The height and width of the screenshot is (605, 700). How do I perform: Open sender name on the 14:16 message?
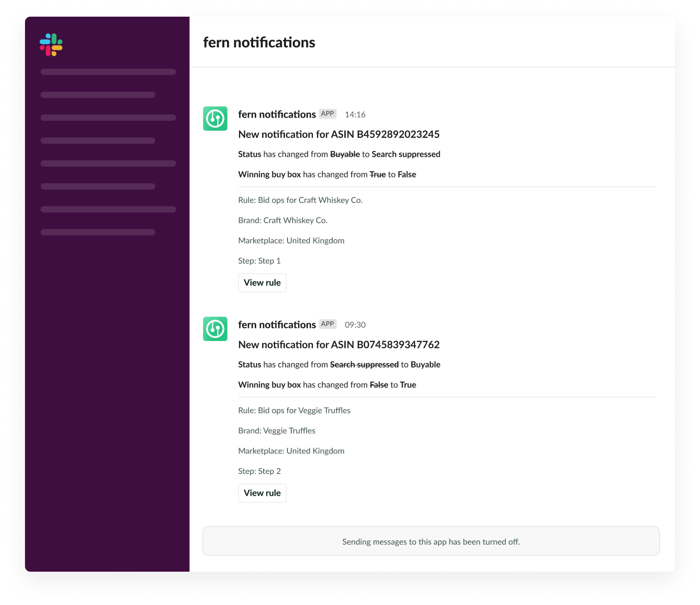tap(277, 114)
